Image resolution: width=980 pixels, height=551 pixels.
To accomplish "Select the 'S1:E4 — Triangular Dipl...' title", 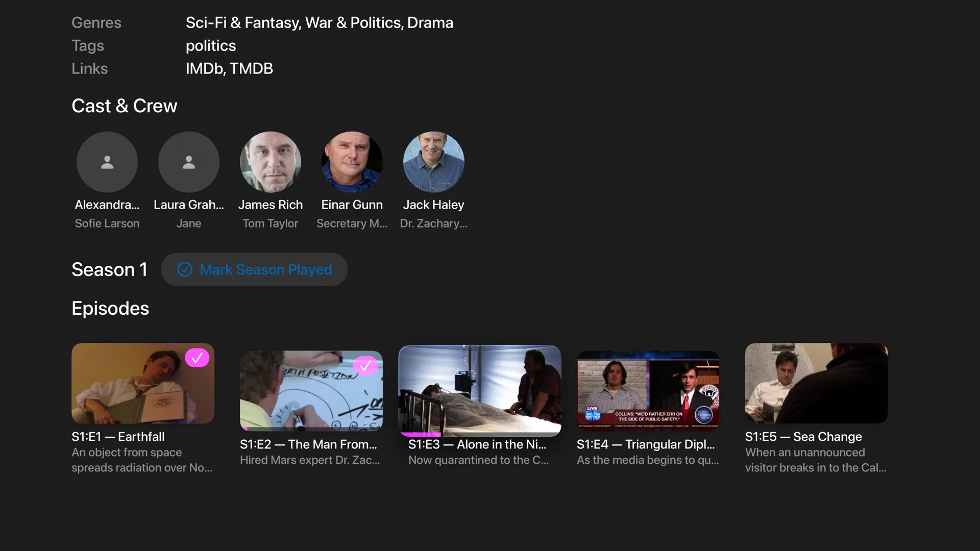I will click(646, 444).
